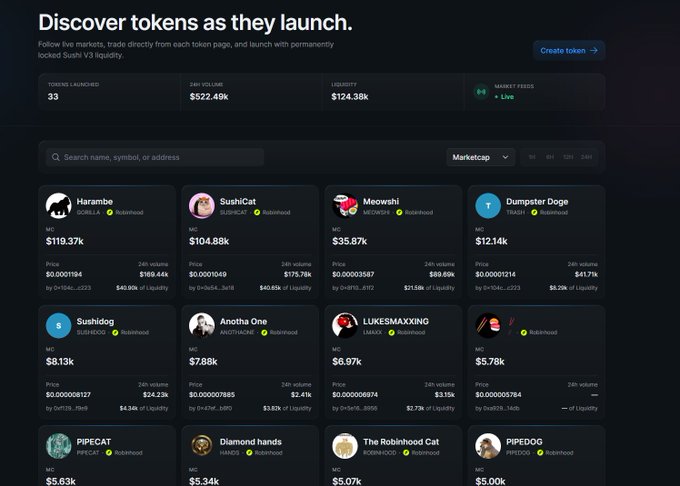Screen dimensions: 680x486
Task: Click the $5.78k market cap value
Action: pyautogui.click(x=490, y=362)
